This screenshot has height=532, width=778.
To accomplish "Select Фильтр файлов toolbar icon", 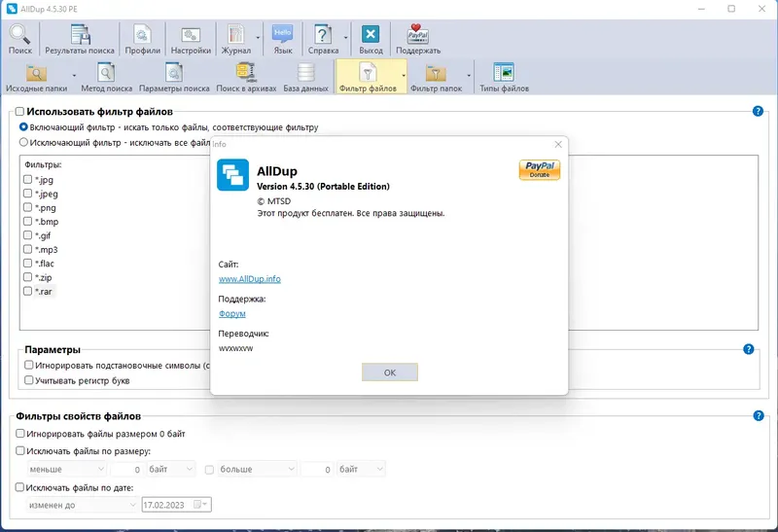I will (x=368, y=77).
